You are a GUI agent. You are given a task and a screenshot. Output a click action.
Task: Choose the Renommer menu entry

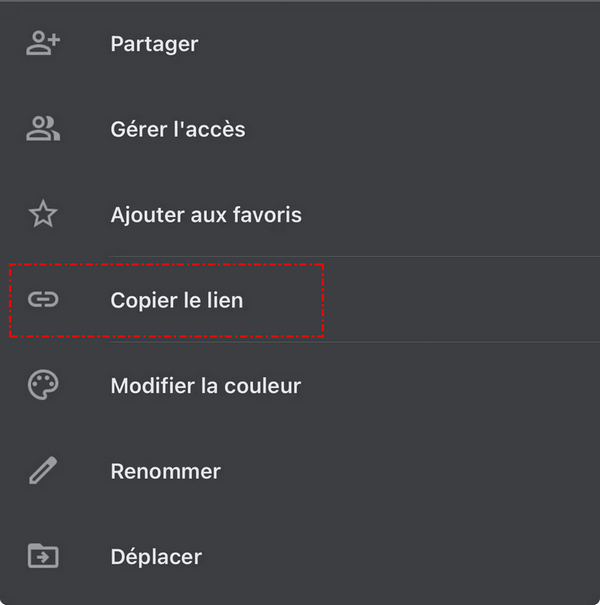pyautogui.click(x=165, y=471)
